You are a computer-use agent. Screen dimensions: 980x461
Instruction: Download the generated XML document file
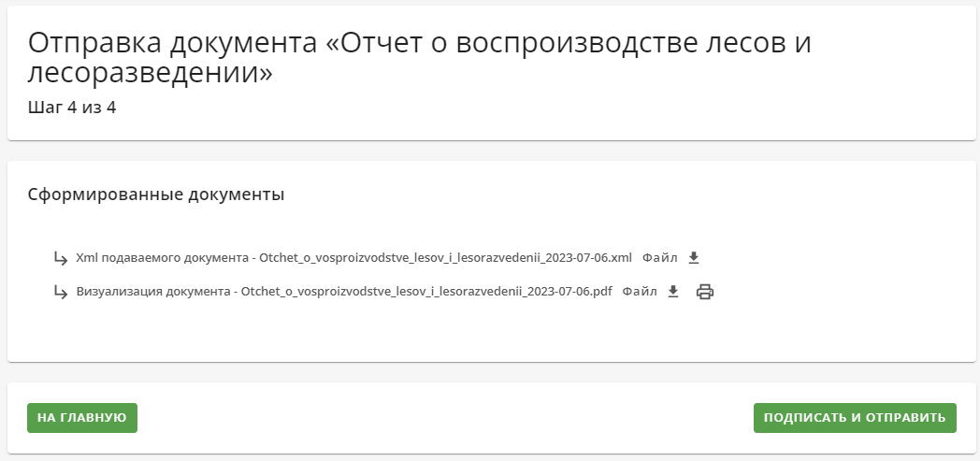[x=694, y=258]
